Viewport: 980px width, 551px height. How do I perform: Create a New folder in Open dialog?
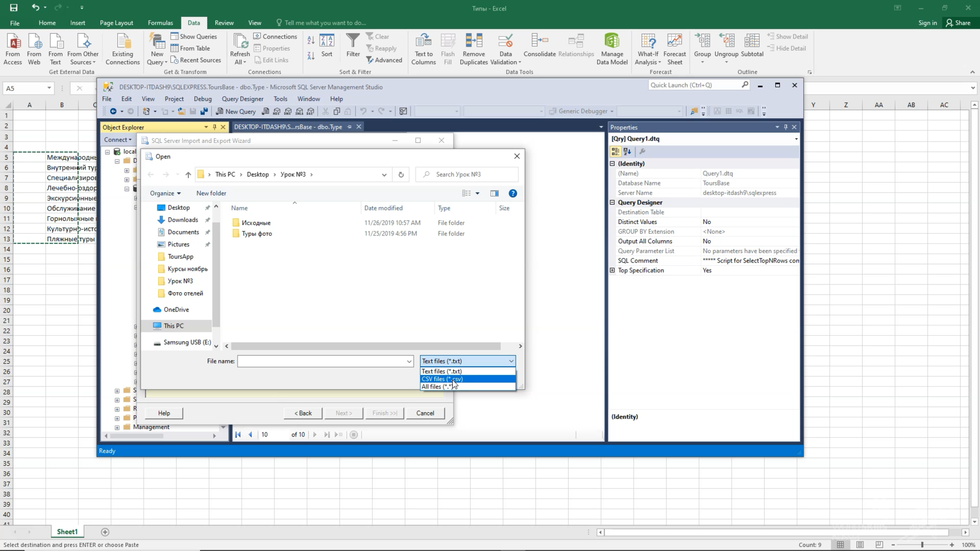pyautogui.click(x=211, y=193)
